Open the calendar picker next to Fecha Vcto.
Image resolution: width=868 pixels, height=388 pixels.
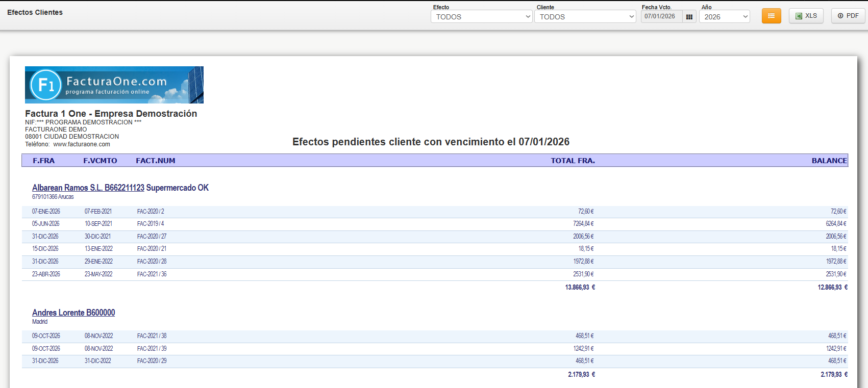coord(689,17)
